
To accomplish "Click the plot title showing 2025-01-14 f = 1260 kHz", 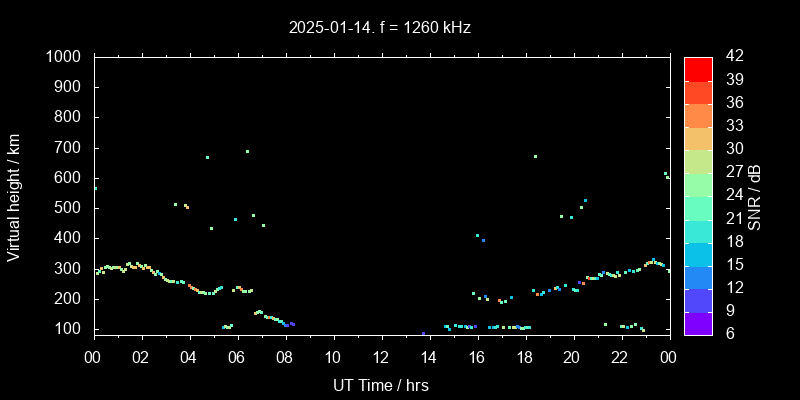I will tap(378, 28).
